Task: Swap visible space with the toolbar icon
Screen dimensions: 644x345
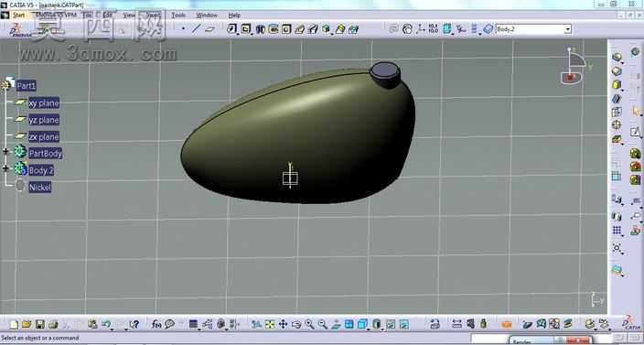Action: point(404,325)
